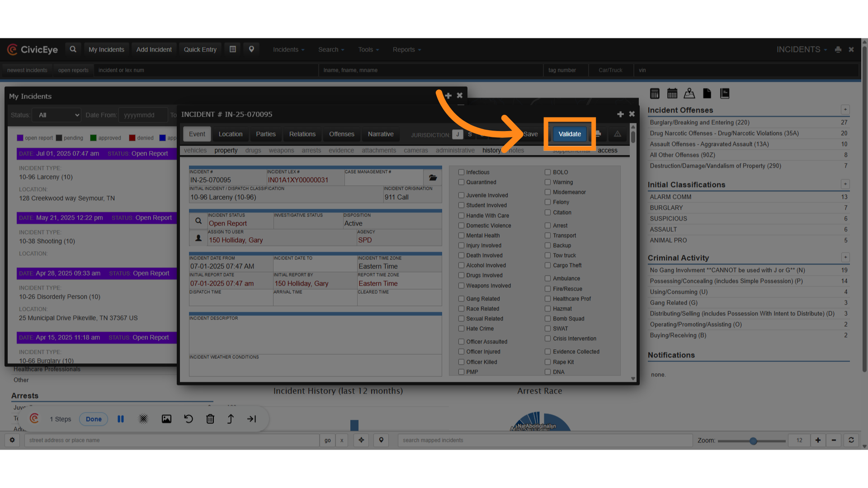Click the refresh icon next to zoom controls
Image resolution: width=868 pixels, height=488 pixels.
click(851, 440)
